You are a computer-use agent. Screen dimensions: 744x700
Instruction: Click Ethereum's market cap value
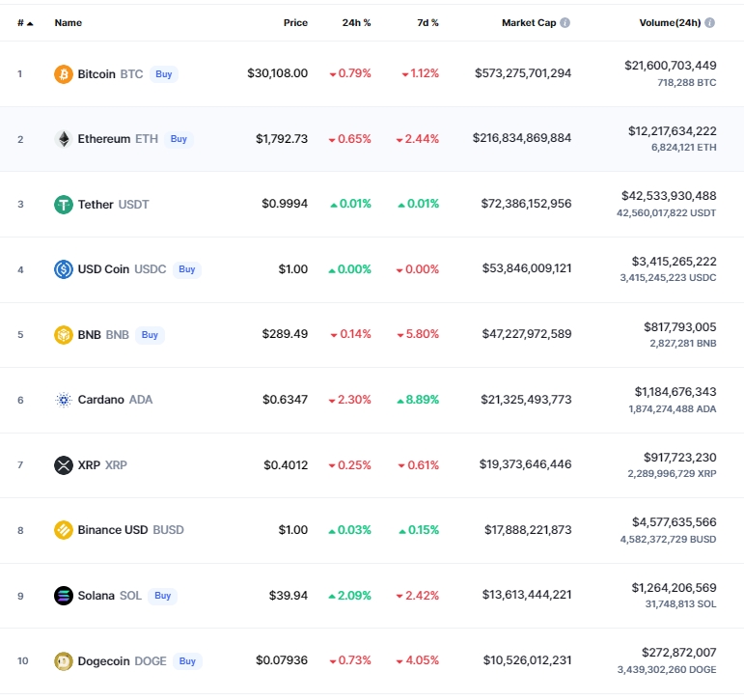tap(522, 139)
